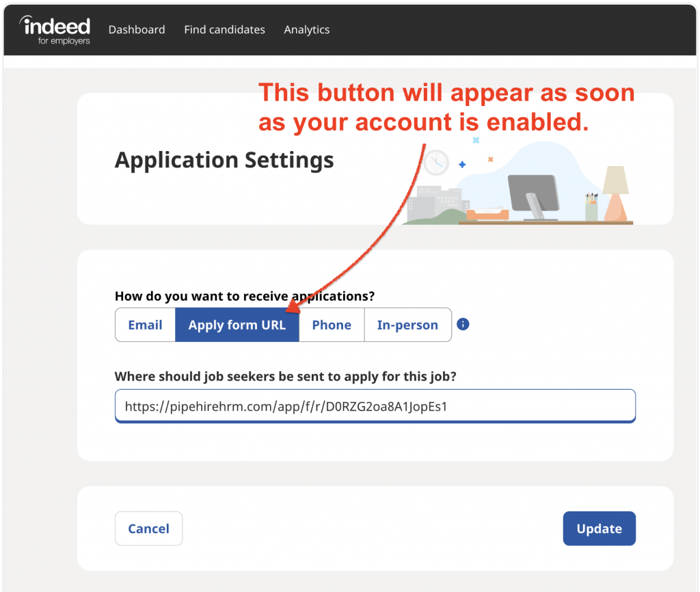Open the info tooltip next to application methods
Image resolution: width=700 pixels, height=592 pixels.
[463, 324]
